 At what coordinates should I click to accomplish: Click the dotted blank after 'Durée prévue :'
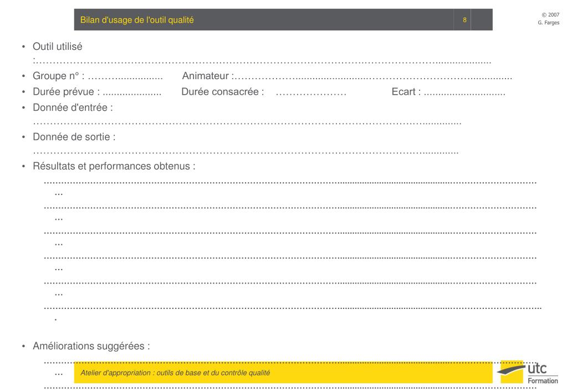[x=132, y=94]
